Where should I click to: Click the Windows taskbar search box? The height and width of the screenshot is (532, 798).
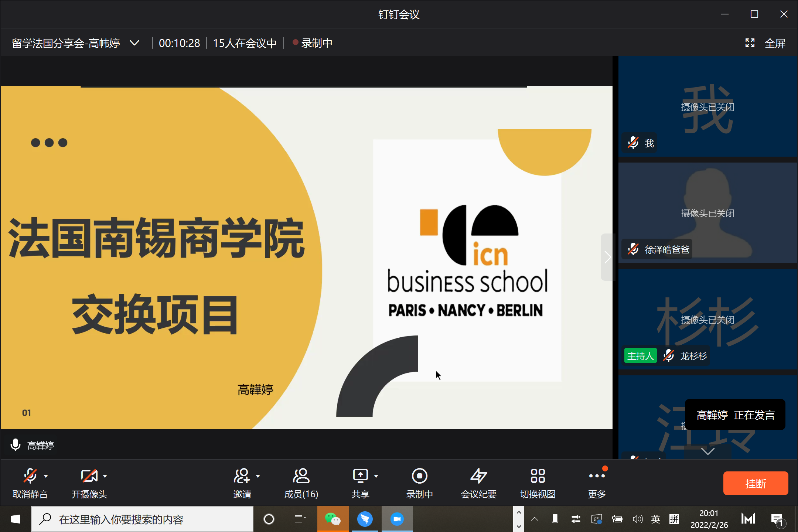[x=142, y=519]
